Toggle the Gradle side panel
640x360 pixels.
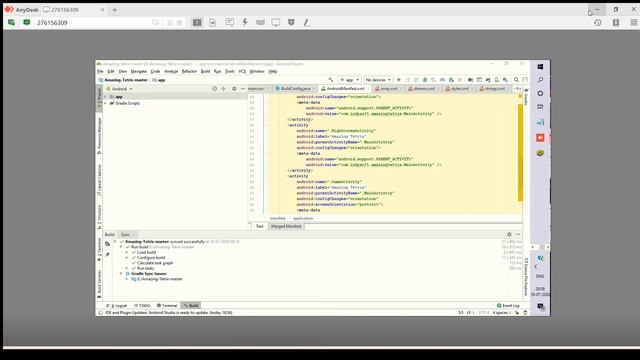pos(526,97)
